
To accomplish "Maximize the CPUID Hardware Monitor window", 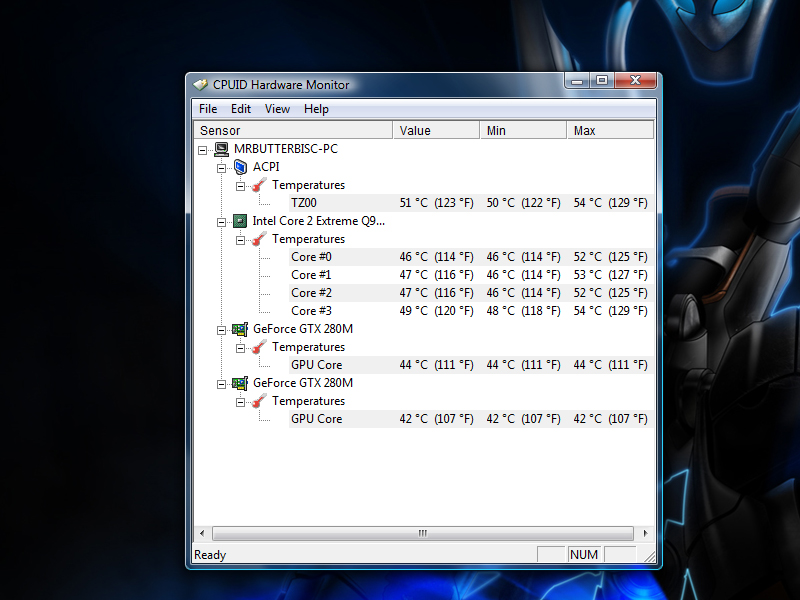I will pos(602,81).
